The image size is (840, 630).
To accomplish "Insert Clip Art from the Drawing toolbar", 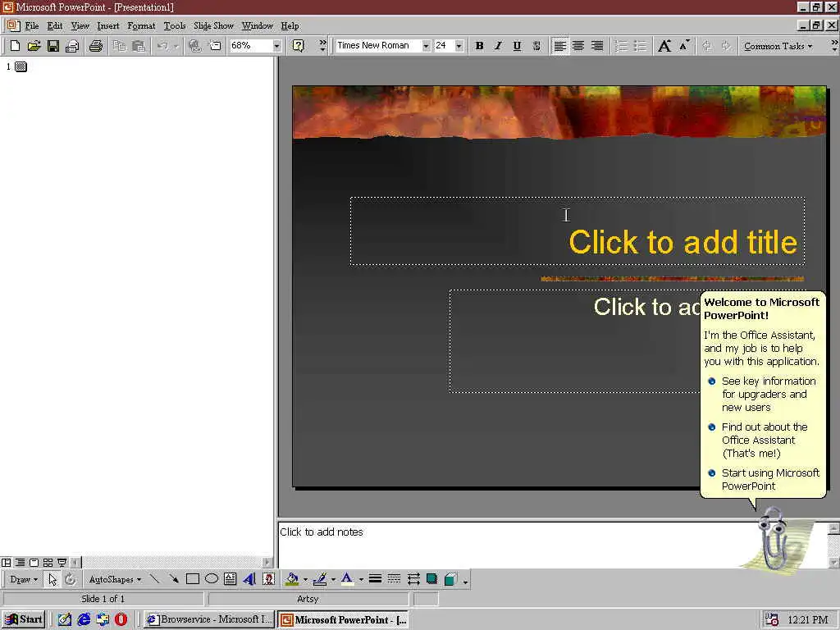I will [x=269, y=579].
